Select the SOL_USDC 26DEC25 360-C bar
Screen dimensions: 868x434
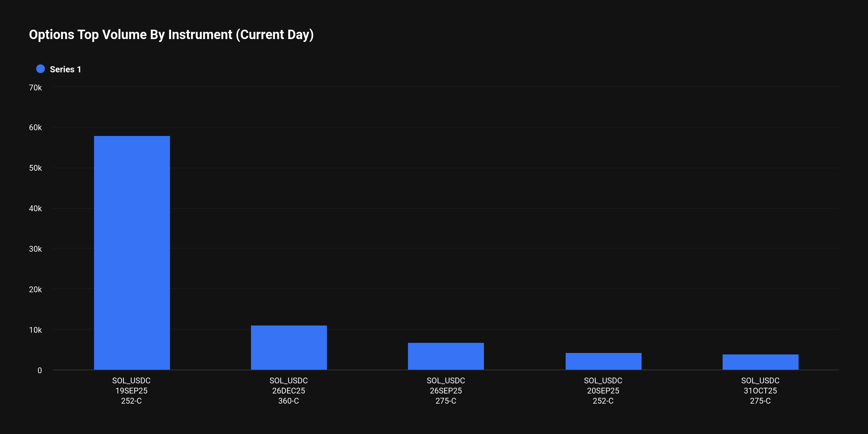tap(289, 348)
